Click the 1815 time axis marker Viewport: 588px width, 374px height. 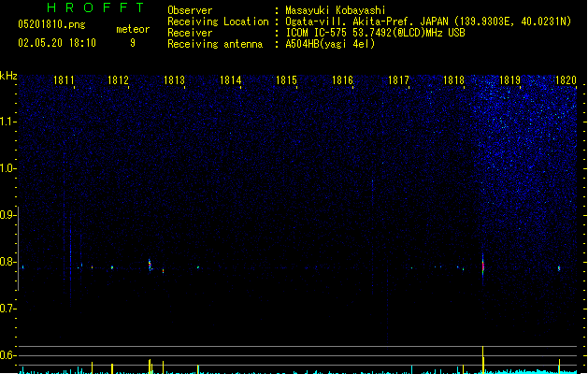pos(286,80)
